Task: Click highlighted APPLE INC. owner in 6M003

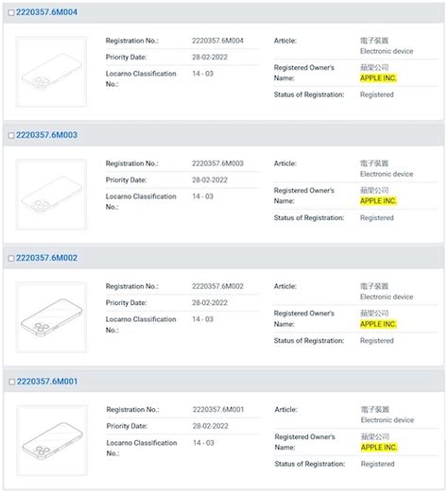Action: pyautogui.click(x=378, y=201)
